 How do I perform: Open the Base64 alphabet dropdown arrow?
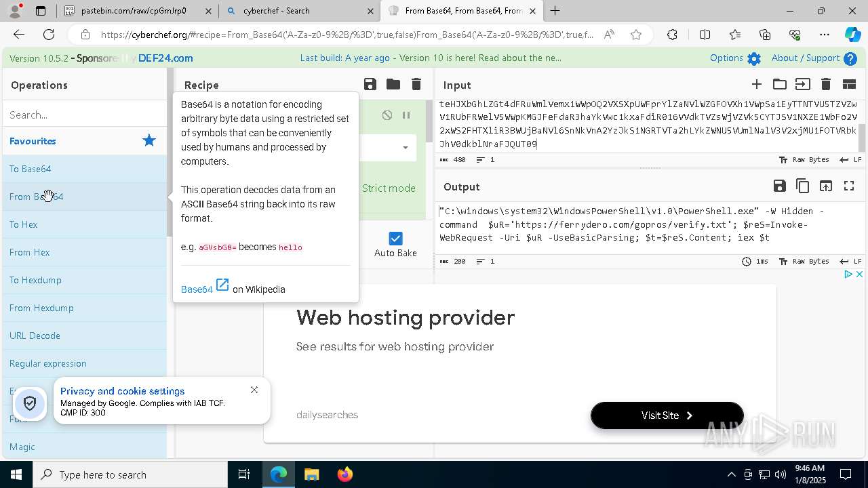(406, 148)
